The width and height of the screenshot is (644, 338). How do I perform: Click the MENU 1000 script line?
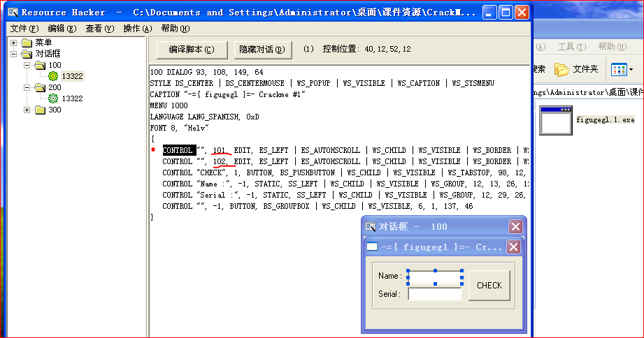(x=169, y=105)
